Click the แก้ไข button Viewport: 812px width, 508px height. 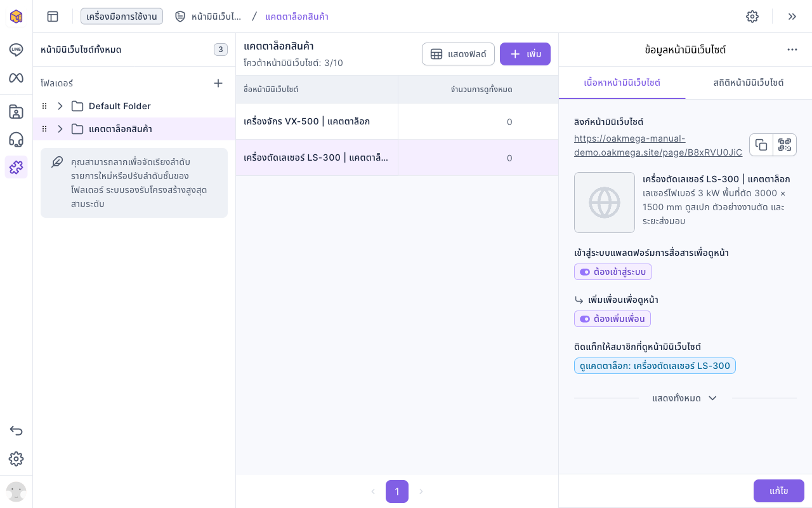[779, 491]
